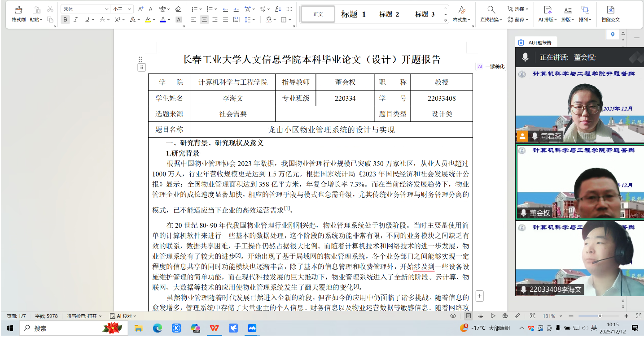Apply the 标题 1 heading style
This screenshot has width=644, height=337.
(x=353, y=14)
